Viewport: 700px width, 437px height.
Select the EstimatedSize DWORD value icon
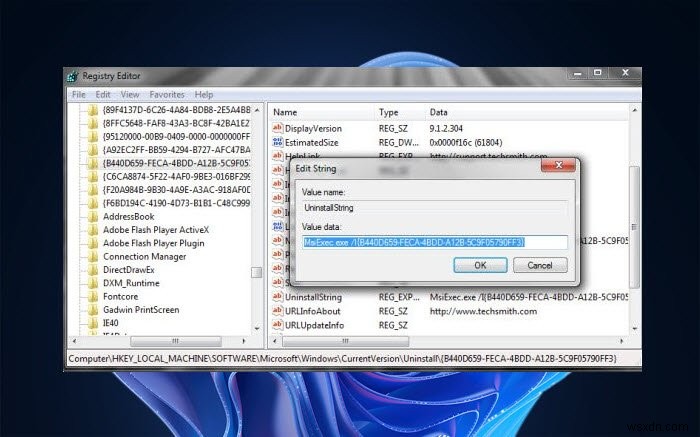coord(277,142)
